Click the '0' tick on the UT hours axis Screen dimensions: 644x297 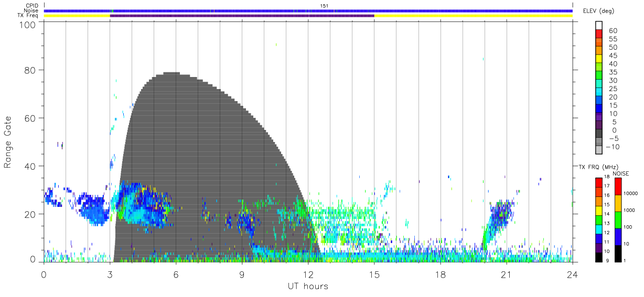coord(44,274)
